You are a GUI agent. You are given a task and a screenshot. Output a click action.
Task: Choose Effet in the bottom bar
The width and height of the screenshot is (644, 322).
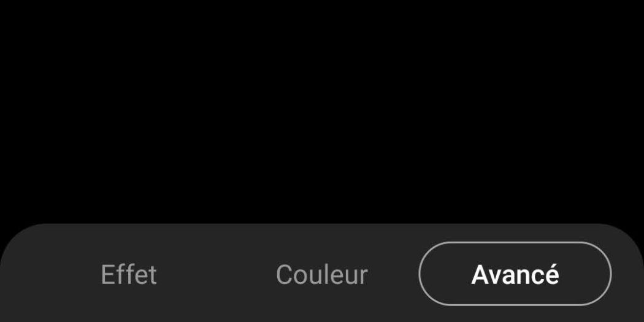pyautogui.click(x=129, y=274)
